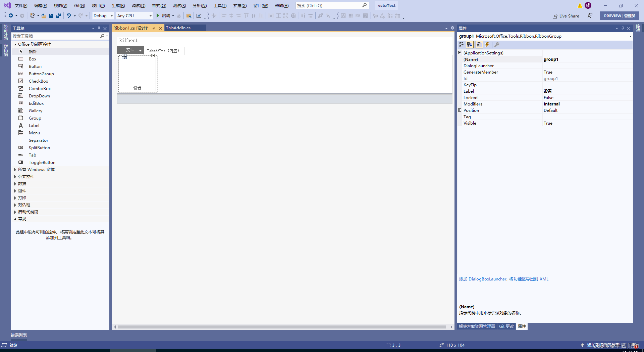Click the Label property value 设置

[x=587, y=91]
